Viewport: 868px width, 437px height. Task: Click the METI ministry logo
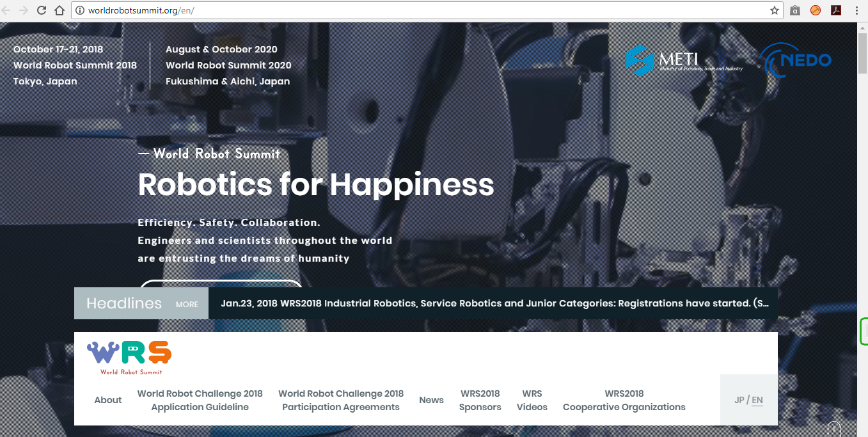click(x=684, y=61)
